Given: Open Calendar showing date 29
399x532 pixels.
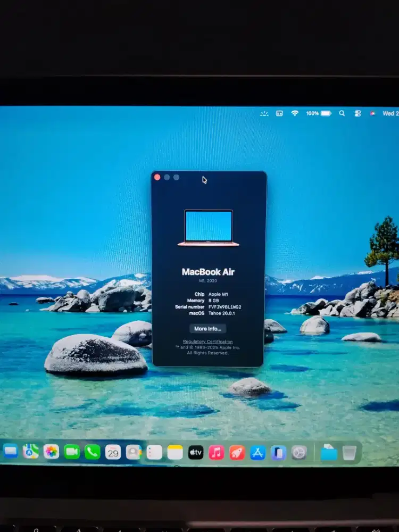Looking at the screenshot, I should click(113, 452).
